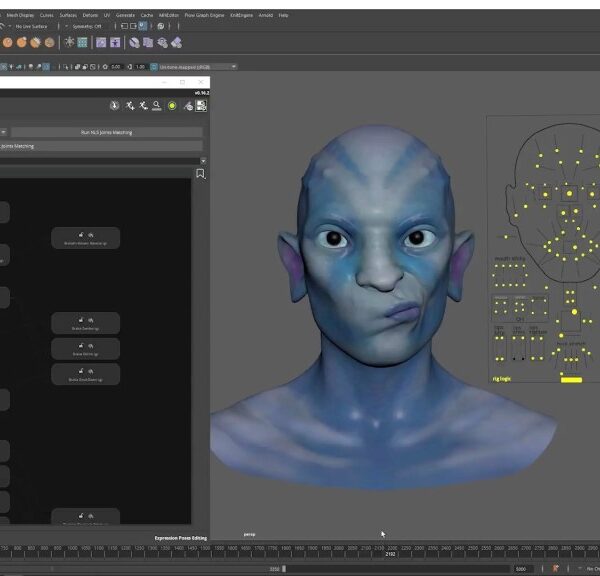Screen dimensions: 600x576
Task: Click the spider-shaped shelf icon
Action: pyautogui.click(x=69, y=42)
